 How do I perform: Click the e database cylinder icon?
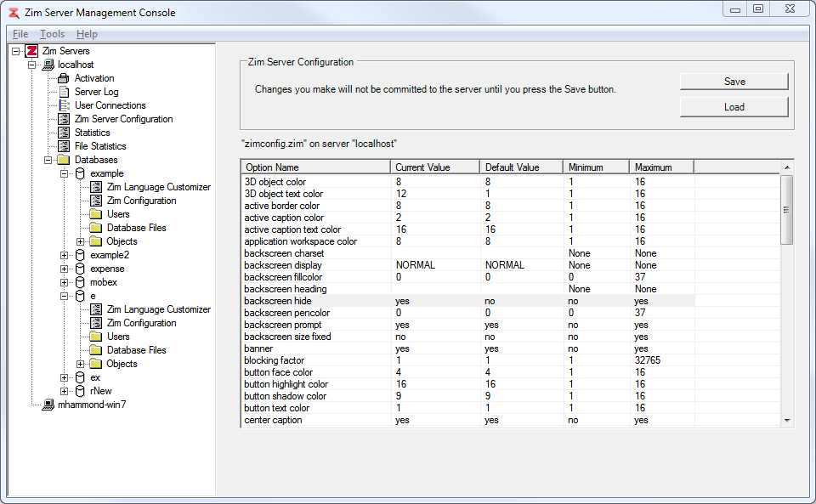tap(80, 296)
